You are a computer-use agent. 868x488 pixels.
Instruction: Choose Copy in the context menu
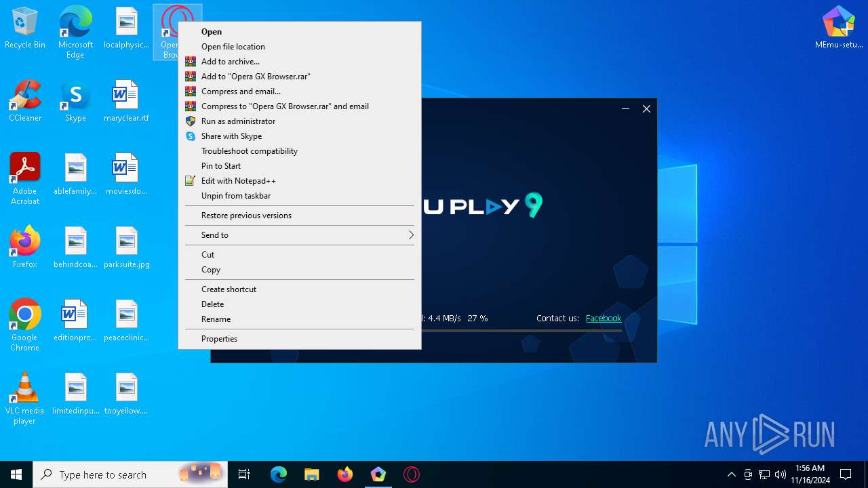299,270
